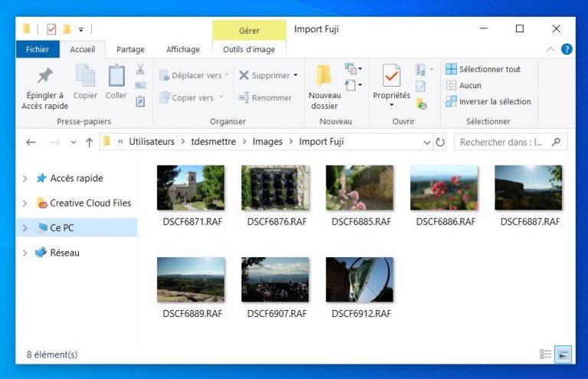Viewport: 588px width, 379px height.
Task: Open Accès facile dropdown in Nouveau group
Action: tap(354, 85)
